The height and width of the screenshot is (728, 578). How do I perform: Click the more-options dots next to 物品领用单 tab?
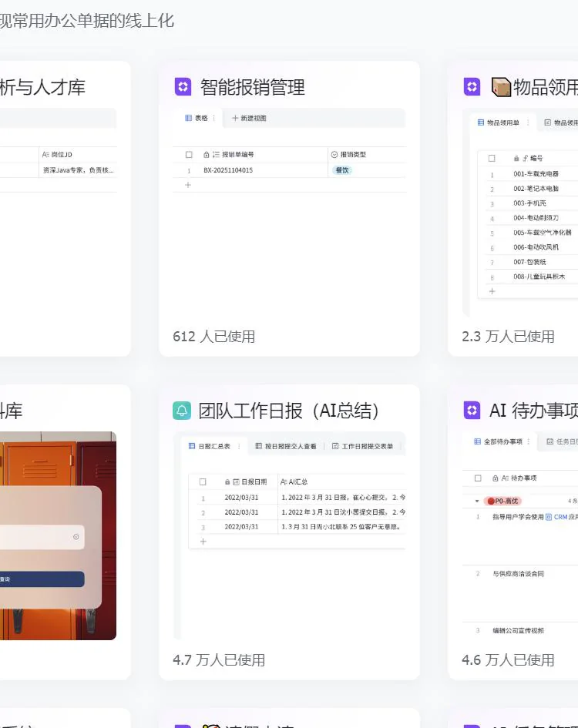(528, 122)
